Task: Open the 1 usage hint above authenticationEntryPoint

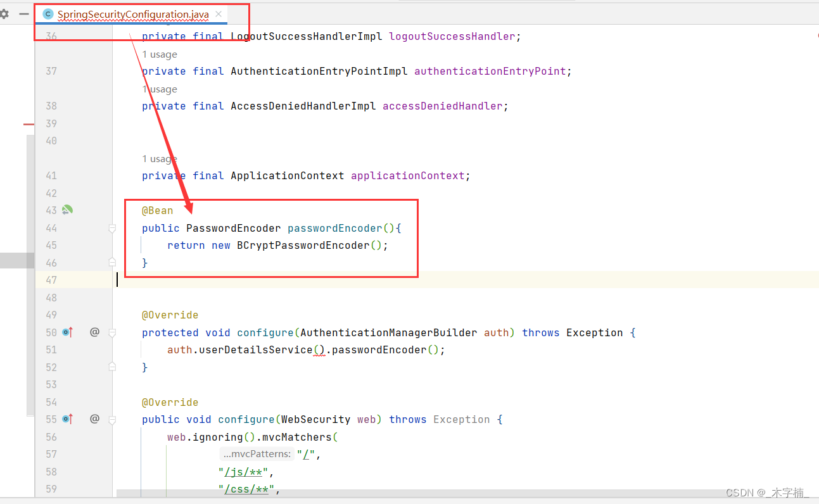Action: tap(160, 54)
